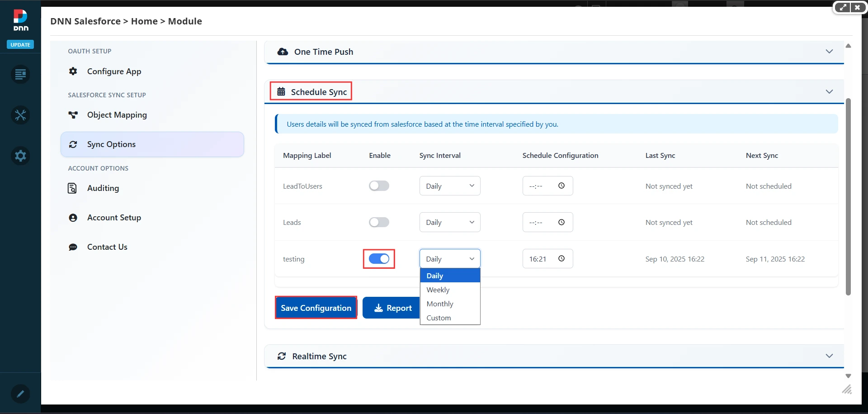Screen dimensions: 868x414
Task: Close the module popup with X
Action: [x=857, y=7]
